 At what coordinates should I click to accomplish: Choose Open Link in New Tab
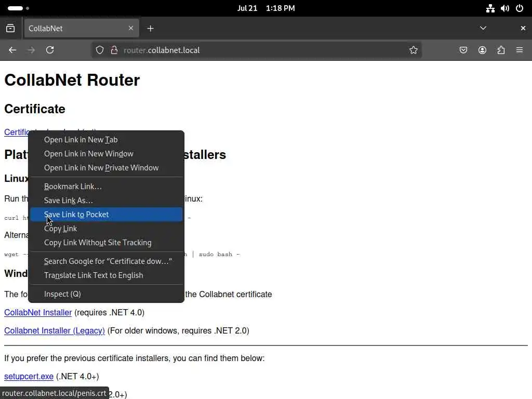tap(106, 140)
